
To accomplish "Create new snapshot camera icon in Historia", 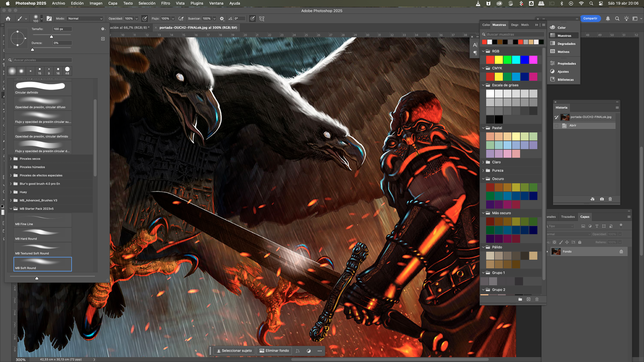I will [602, 199].
